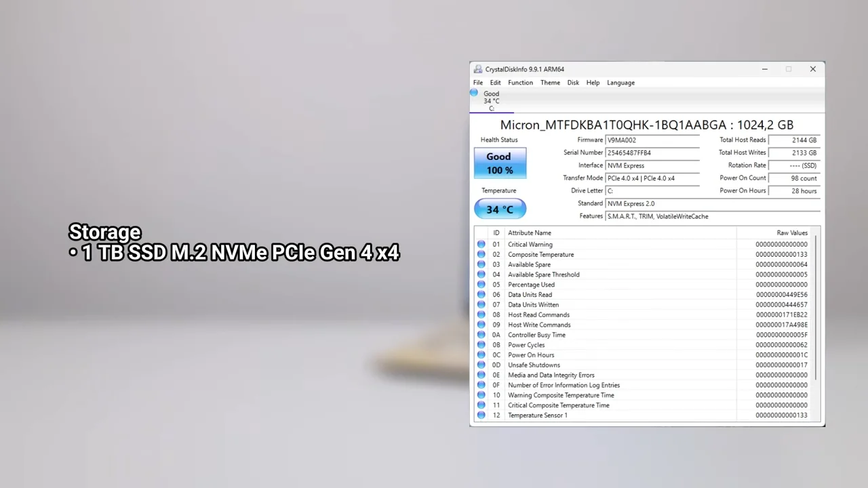
Task: Click the CrystalDiskInfo app icon in title bar
Action: pos(478,69)
